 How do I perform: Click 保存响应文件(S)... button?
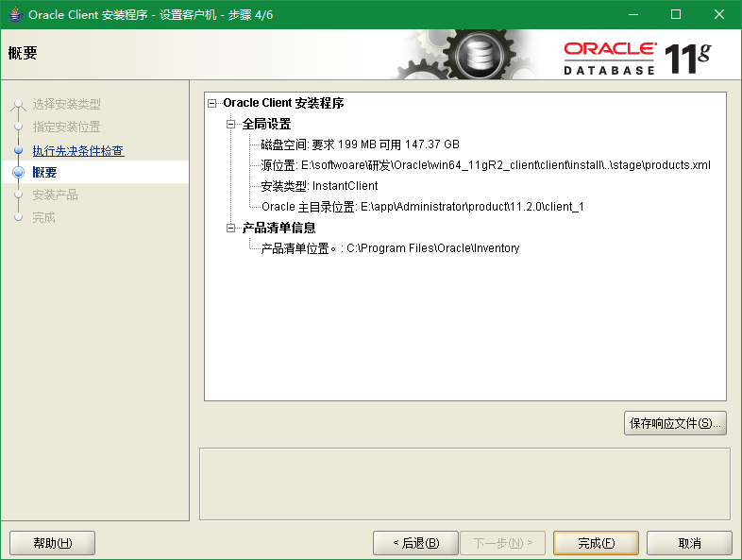click(675, 423)
